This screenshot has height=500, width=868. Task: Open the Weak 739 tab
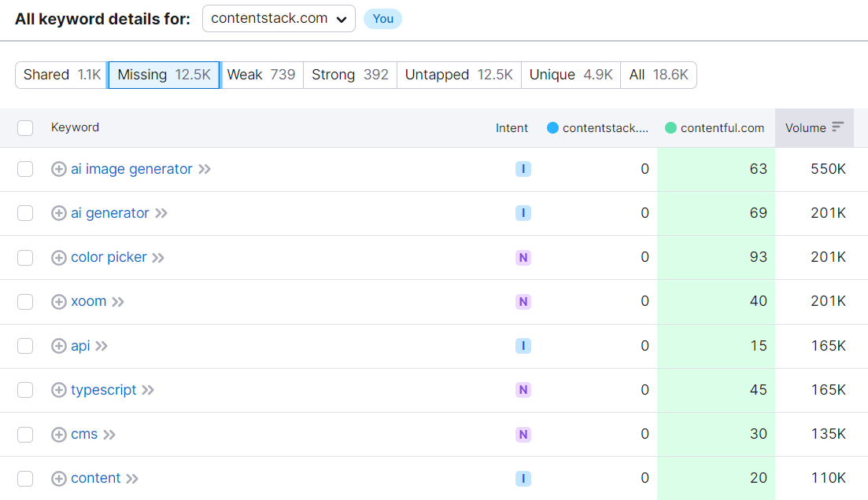click(261, 75)
